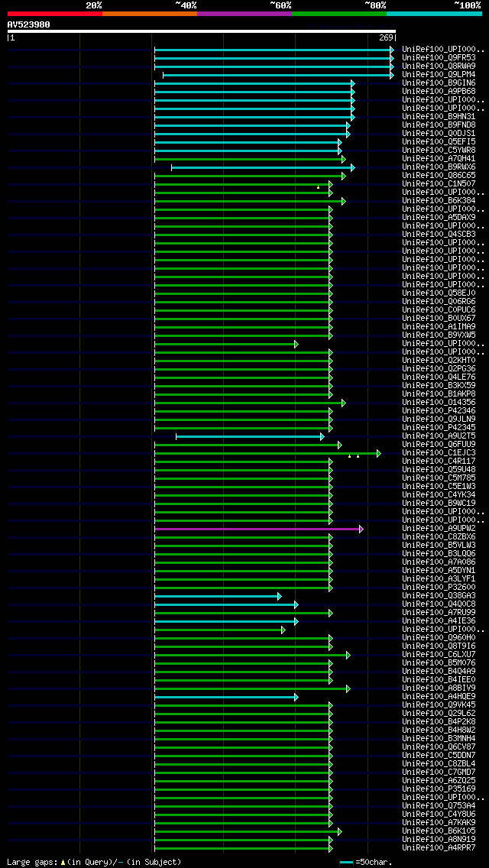Click the orange ~40% identity legend segment
The height and width of the screenshot is (868, 489).
tap(150, 13)
